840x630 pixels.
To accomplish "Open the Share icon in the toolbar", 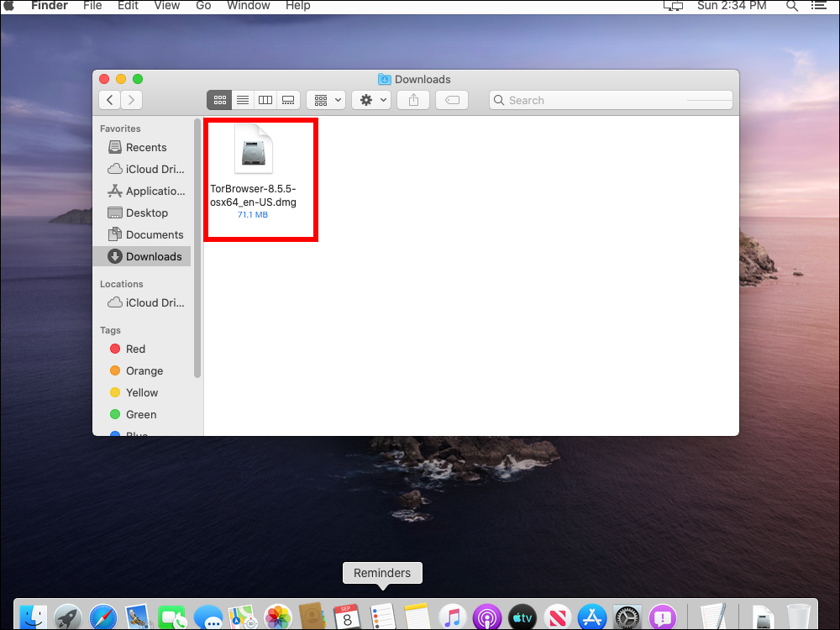I will tap(412, 99).
